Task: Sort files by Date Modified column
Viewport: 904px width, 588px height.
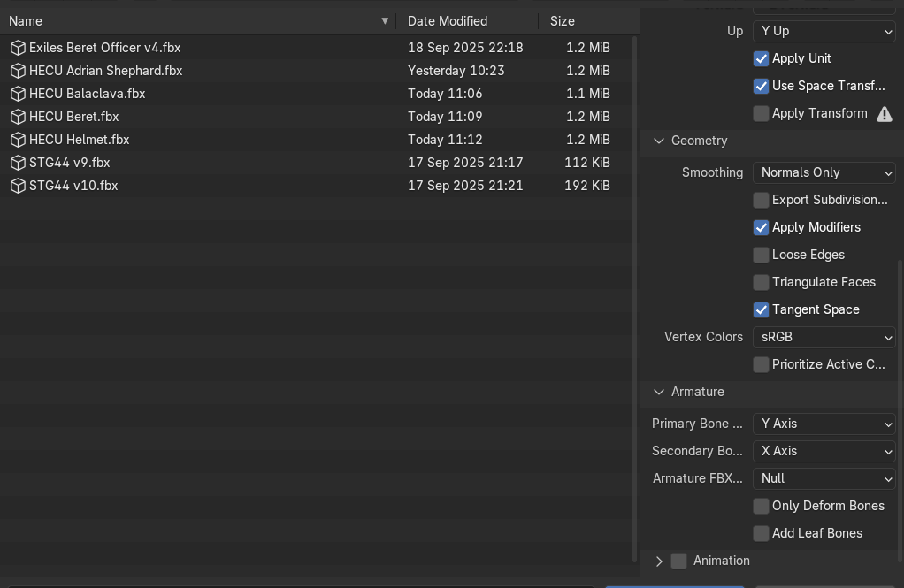Action: [467, 21]
